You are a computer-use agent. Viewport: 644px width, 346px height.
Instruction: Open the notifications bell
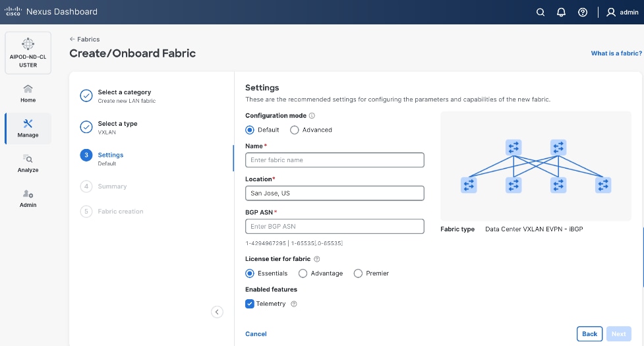pos(561,12)
